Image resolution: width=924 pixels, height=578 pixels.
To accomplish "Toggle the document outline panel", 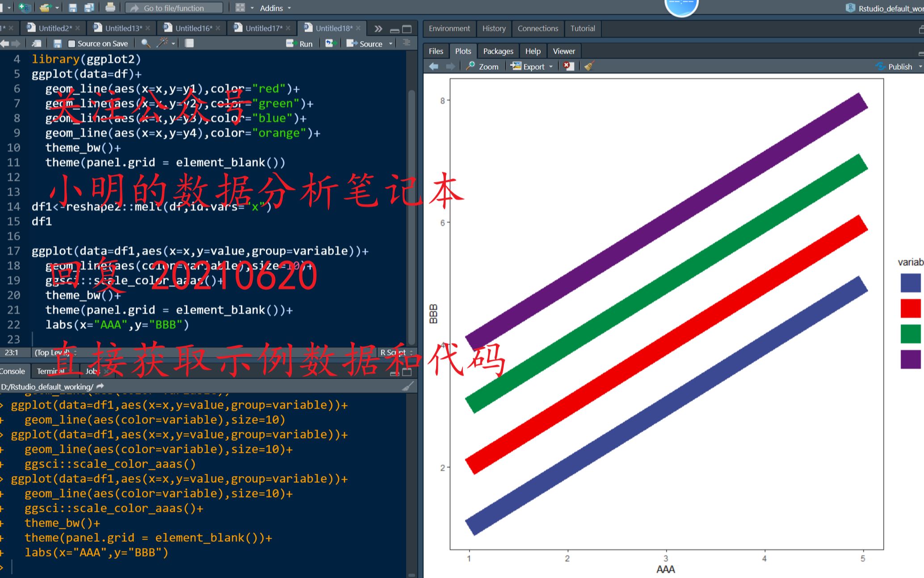I will coord(406,43).
